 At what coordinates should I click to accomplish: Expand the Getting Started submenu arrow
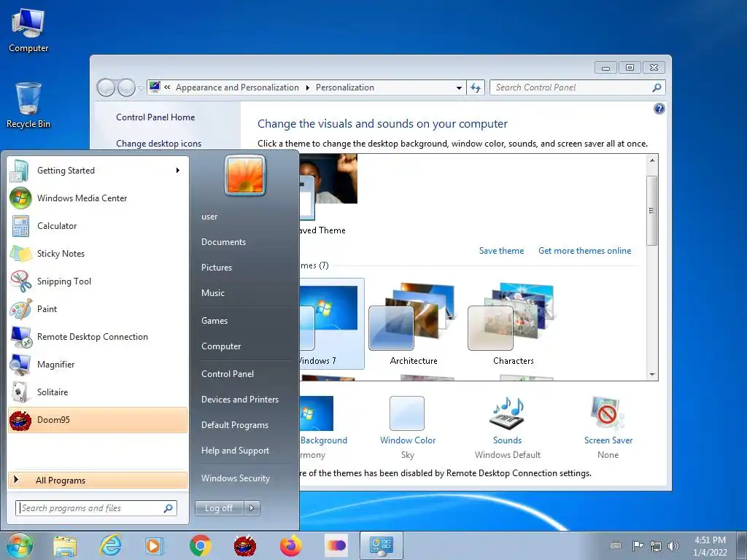click(x=178, y=171)
